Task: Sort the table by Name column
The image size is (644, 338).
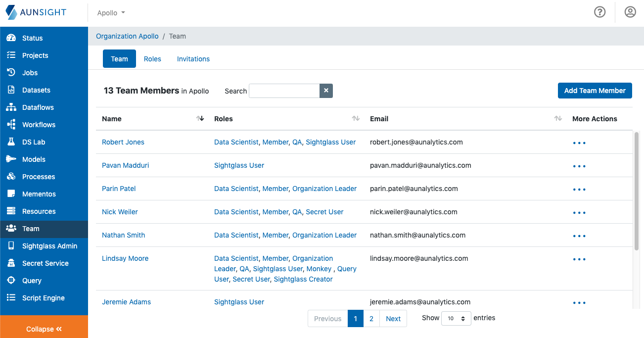Action: point(200,119)
